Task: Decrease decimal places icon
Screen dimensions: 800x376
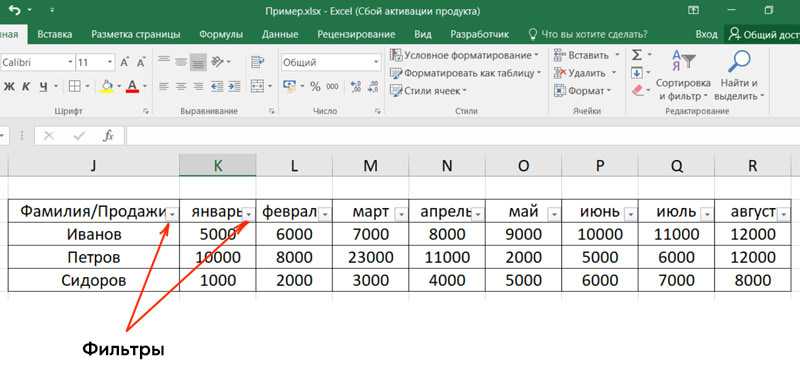Action: [x=374, y=87]
